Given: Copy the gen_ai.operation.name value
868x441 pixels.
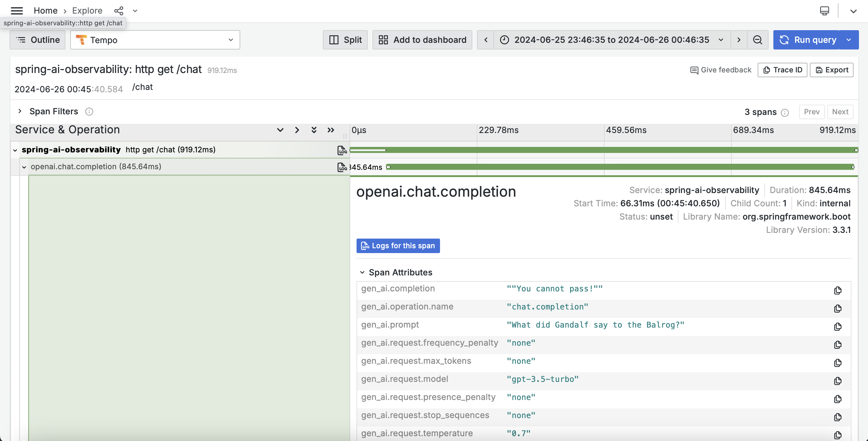Looking at the screenshot, I should click(x=838, y=309).
